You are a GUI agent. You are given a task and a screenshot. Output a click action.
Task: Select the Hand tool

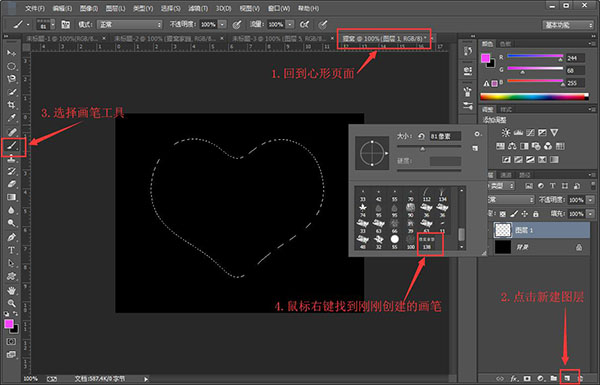point(11,290)
